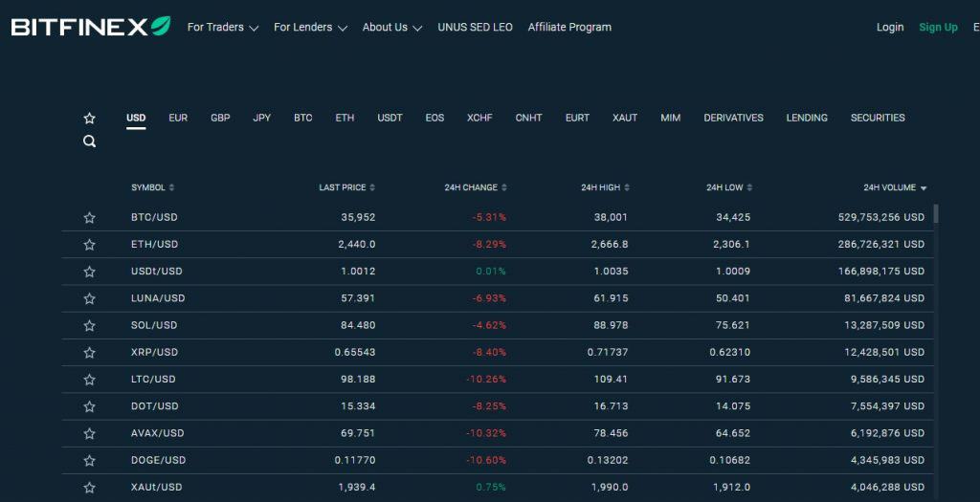
Task: Mark LTC/USD as favorite
Action: pyautogui.click(x=89, y=380)
